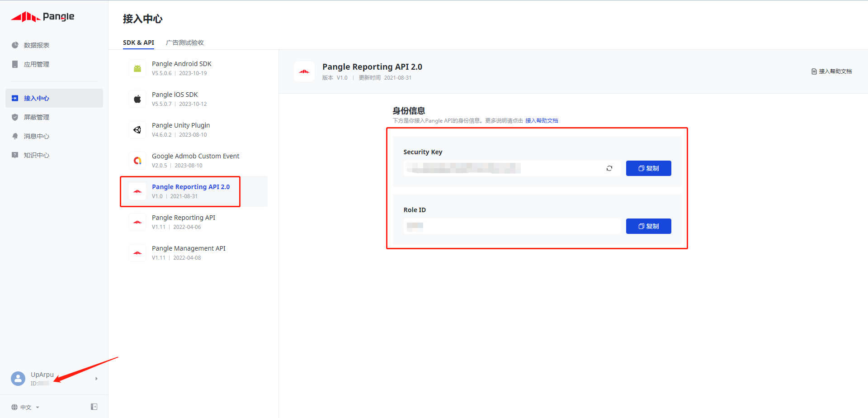
Task: Open Pangle Unity Plugin icon
Action: 137,130
